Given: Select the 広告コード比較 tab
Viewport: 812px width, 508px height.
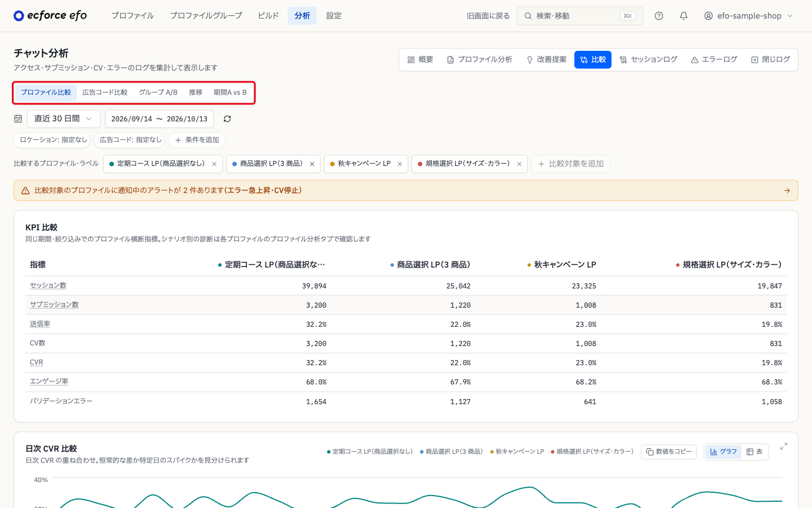Looking at the screenshot, I should tap(105, 93).
